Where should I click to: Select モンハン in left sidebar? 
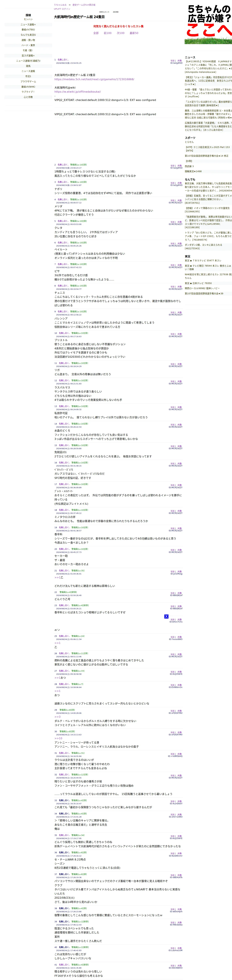pos(28,19)
